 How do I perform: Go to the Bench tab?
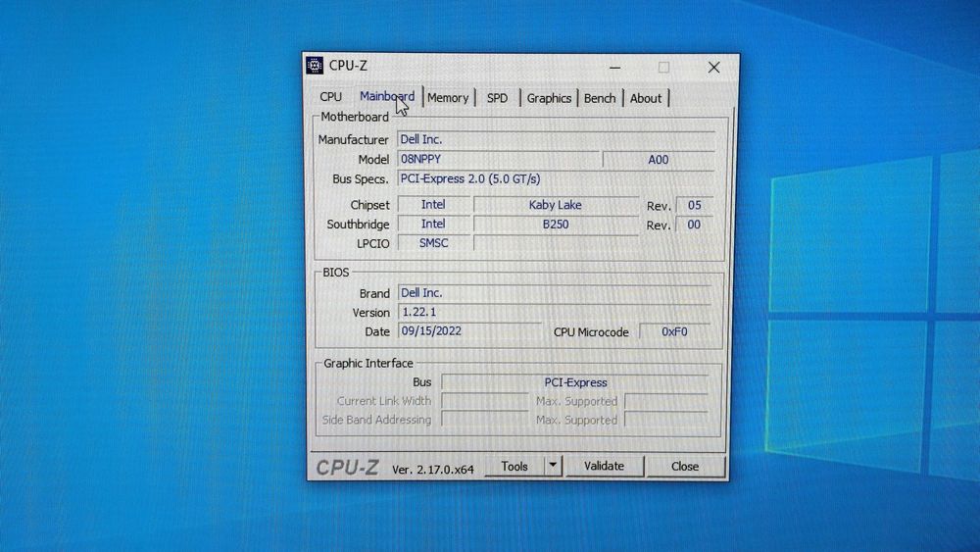600,98
